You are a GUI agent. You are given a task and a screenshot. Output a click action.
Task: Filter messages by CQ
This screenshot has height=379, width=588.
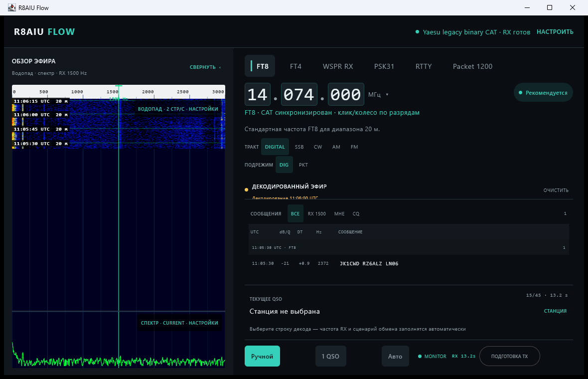356,213
